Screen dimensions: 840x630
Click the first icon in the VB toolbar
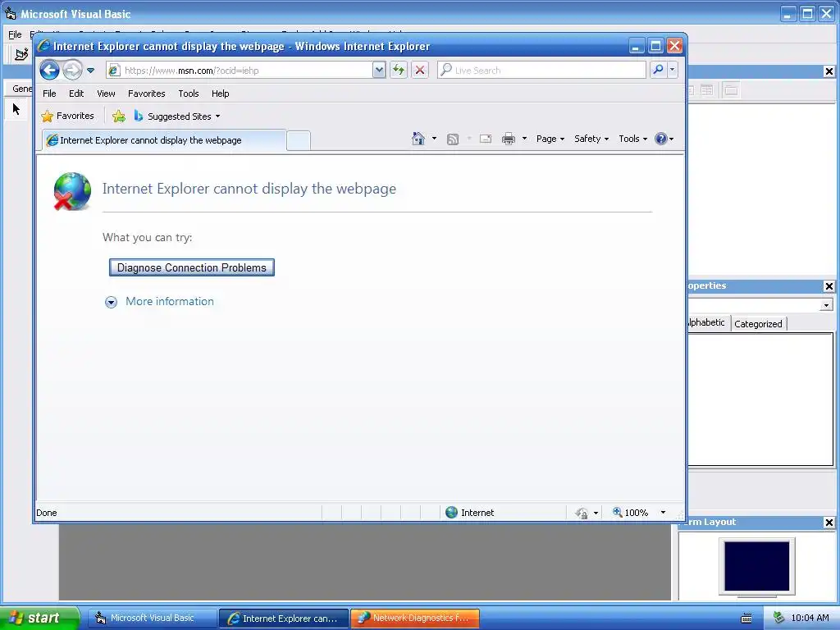21,54
